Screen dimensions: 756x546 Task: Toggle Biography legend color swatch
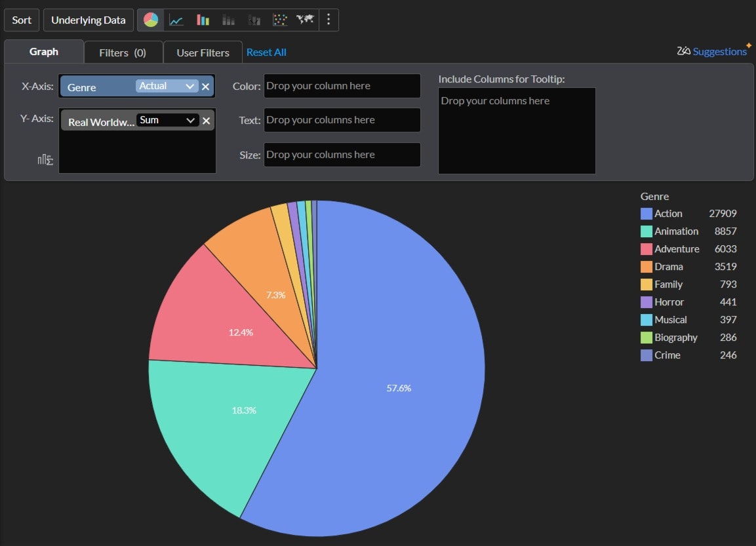[646, 338]
